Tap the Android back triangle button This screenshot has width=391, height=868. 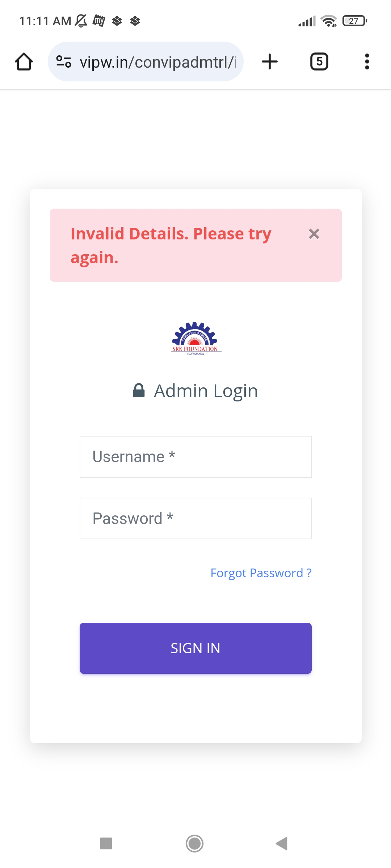coord(282,843)
